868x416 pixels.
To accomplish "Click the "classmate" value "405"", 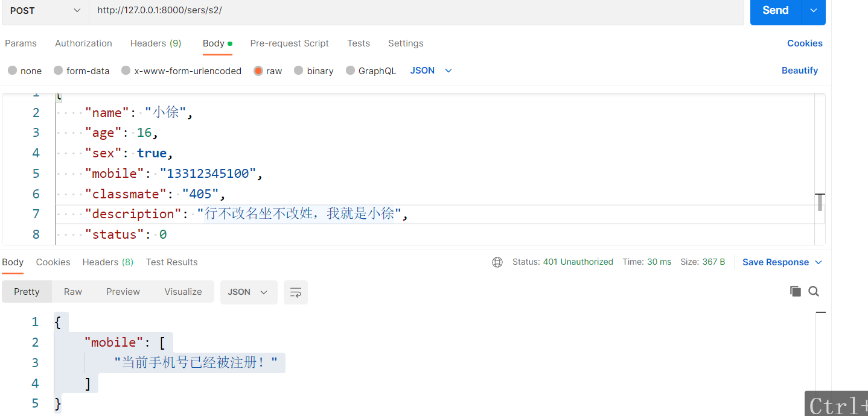I will tap(200, 194).
